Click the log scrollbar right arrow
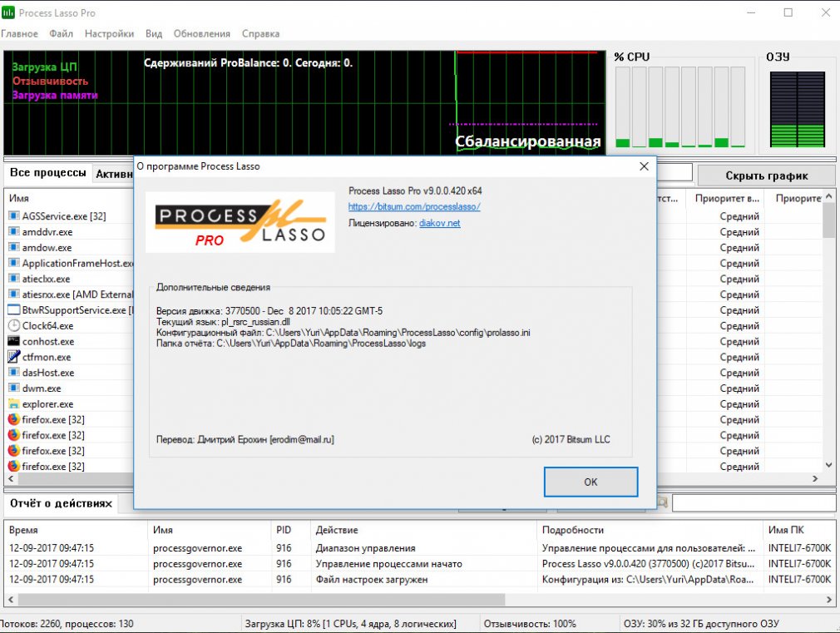840x633 pixels. click(x=828, y=599)
